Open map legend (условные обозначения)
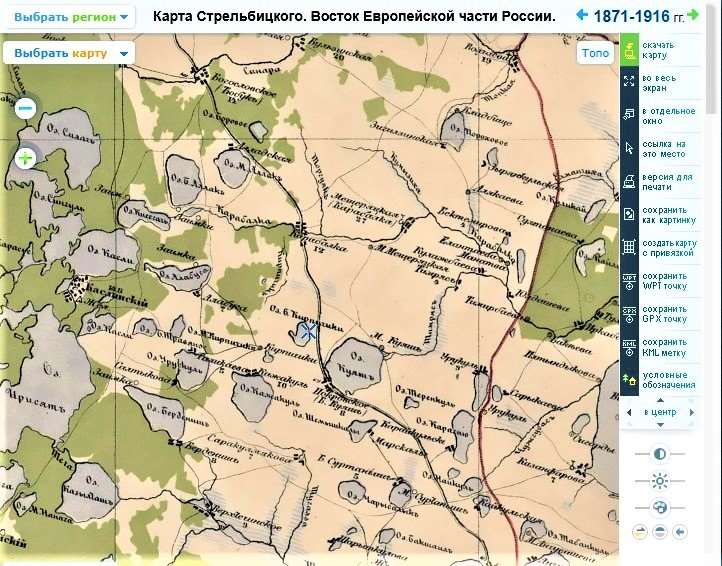This screenshot has width=722, height=566. [x=630, y=379]
